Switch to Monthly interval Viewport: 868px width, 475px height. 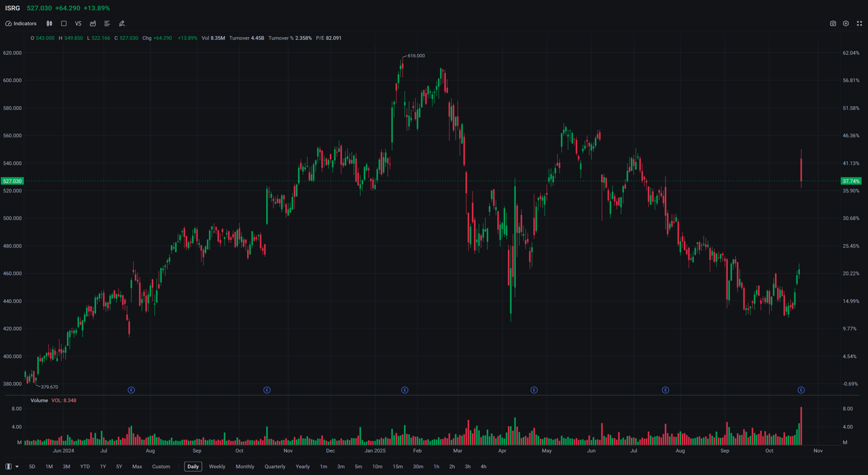[x=245, y=467]
